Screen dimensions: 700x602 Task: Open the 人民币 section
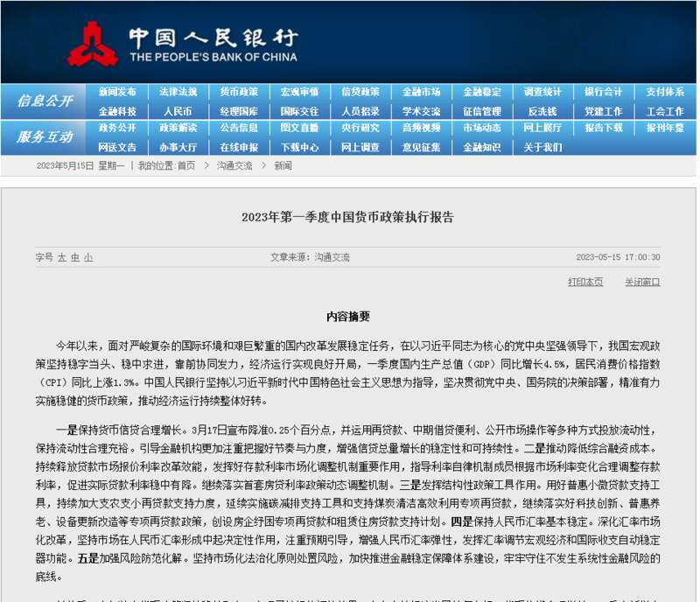(x=178, y=111)
